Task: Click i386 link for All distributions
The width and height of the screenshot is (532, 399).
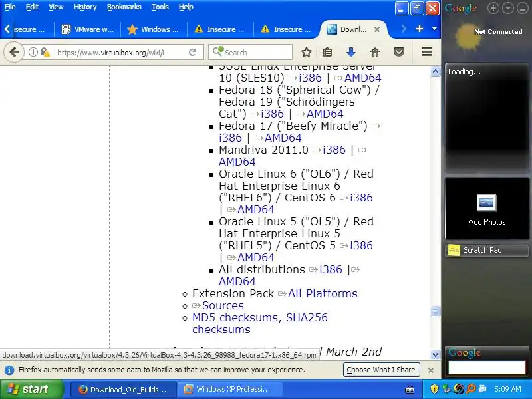Action: (x=331, y=269)
